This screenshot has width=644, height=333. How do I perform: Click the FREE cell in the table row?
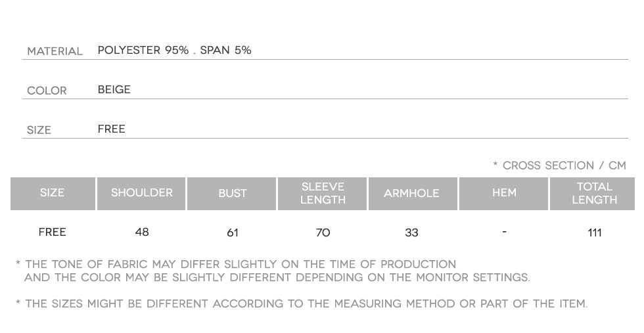(x=53, y=232)
